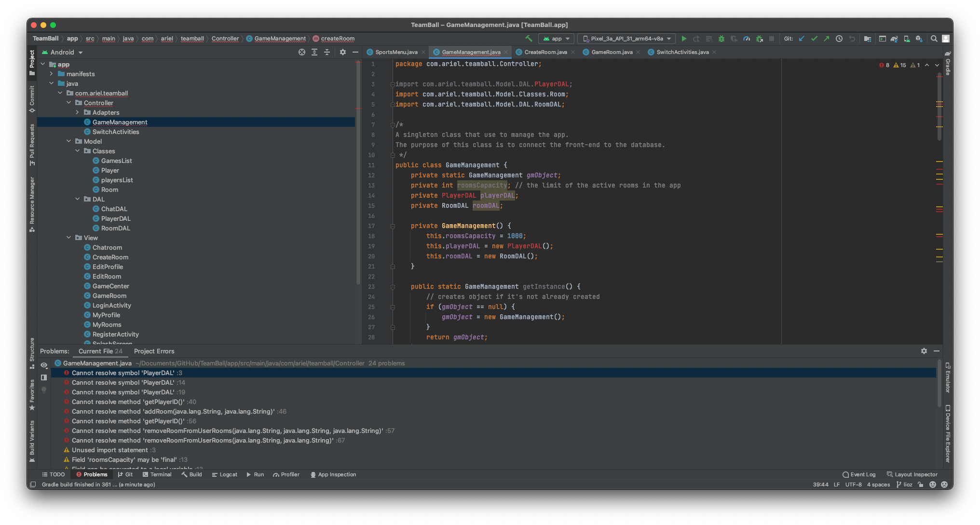The width and height of the screenshot is (980, 525).
Task: Toggle the Commit side tool window
Action: tap(32, 99)
